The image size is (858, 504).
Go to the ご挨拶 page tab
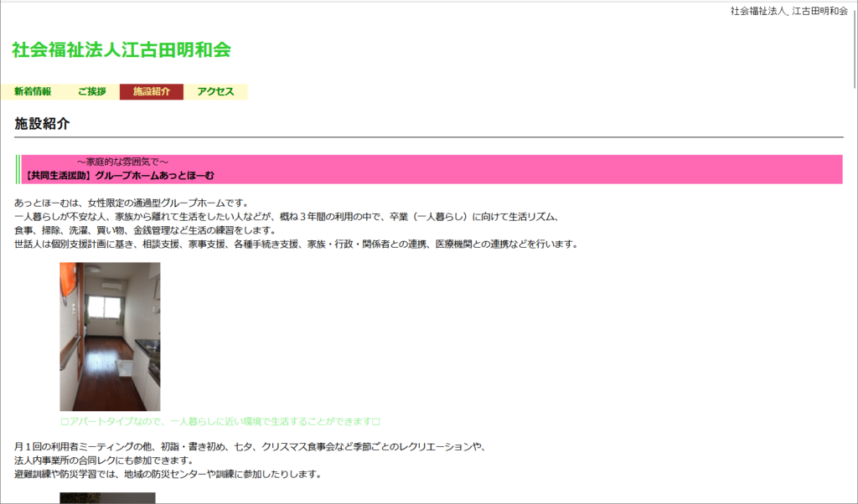point(92,92)
